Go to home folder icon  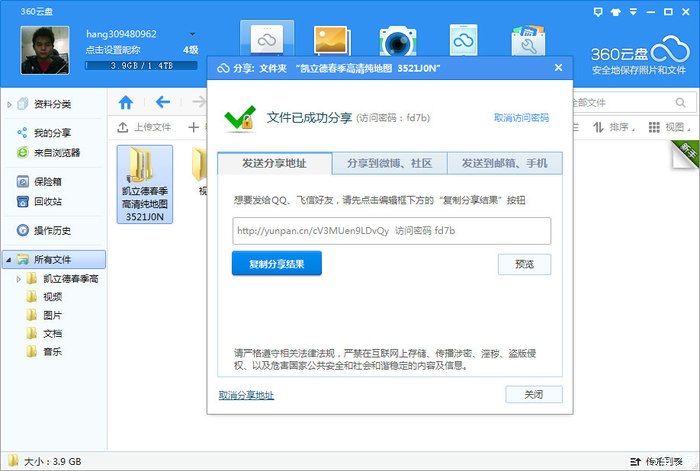(x=126, y=102)
